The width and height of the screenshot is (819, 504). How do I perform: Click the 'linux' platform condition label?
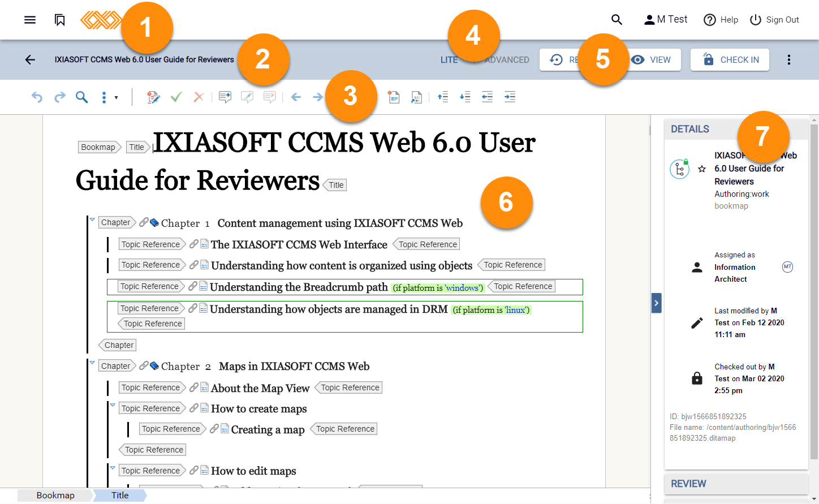pos(491,309)
